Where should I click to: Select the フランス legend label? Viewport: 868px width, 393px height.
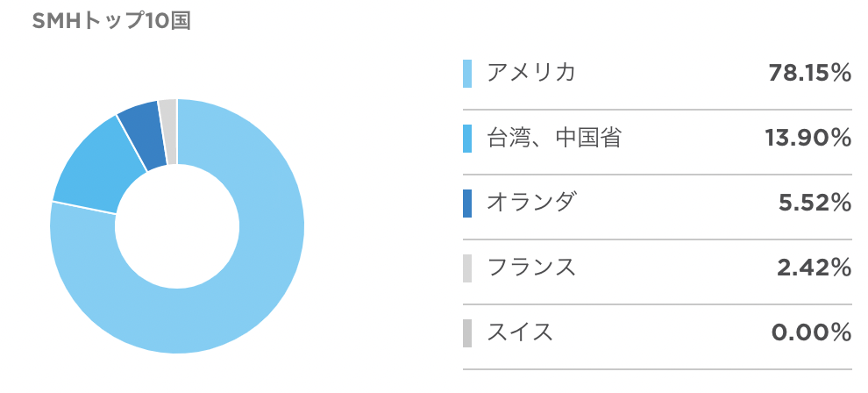coord(530,268)
